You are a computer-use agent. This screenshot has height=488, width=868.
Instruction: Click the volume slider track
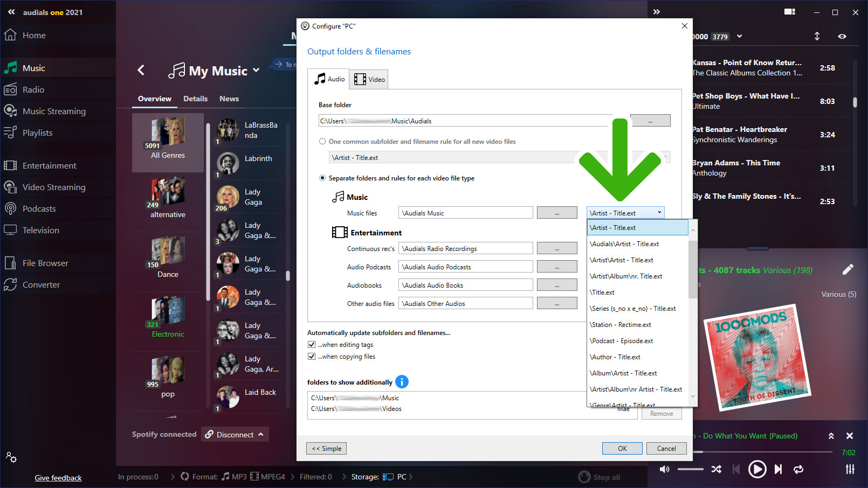pyautogui.click(x=690, y=469)
